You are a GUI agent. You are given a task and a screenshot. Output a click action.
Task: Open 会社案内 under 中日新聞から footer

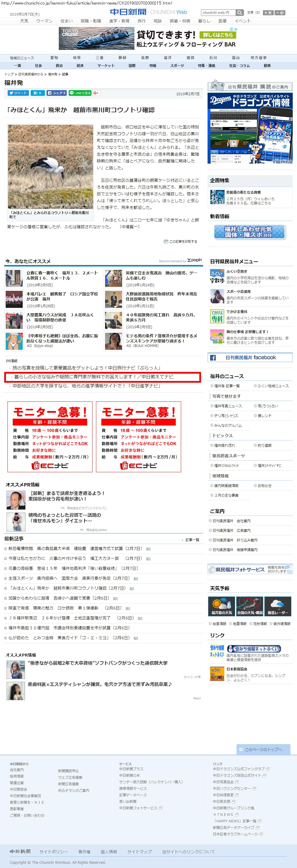tap(17, 770)
